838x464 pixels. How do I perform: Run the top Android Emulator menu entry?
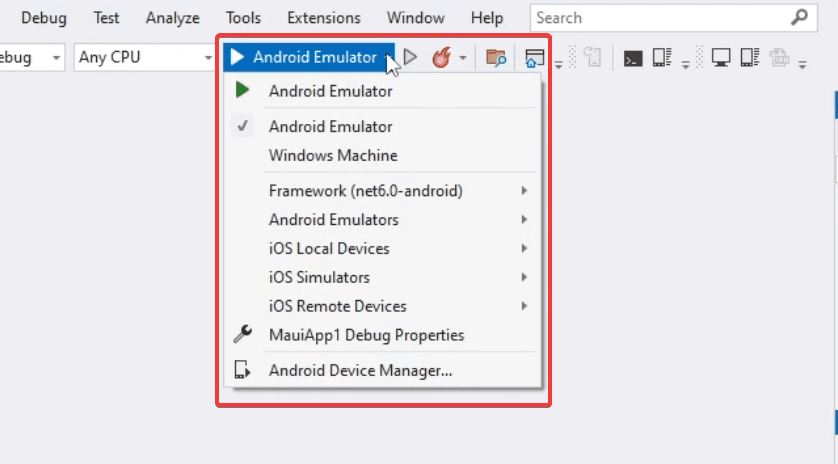tap(382, 91)
